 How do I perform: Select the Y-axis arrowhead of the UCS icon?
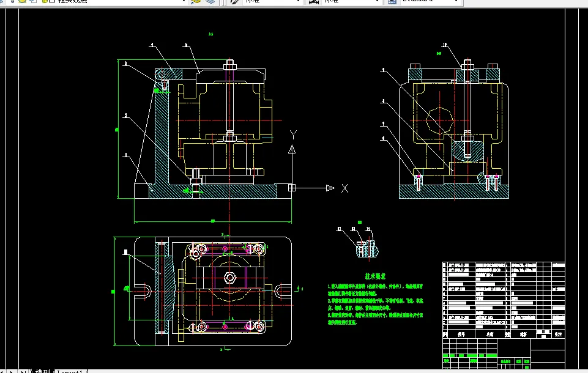(292, 150)
